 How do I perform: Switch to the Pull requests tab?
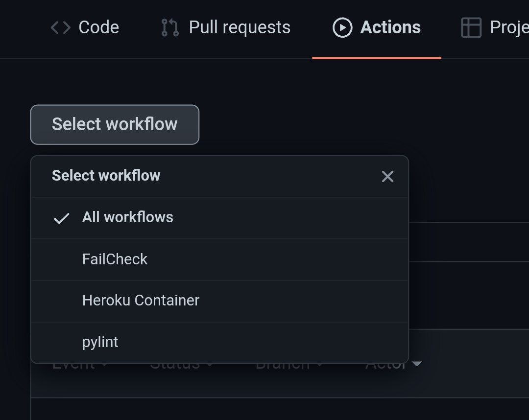point(239,27)
